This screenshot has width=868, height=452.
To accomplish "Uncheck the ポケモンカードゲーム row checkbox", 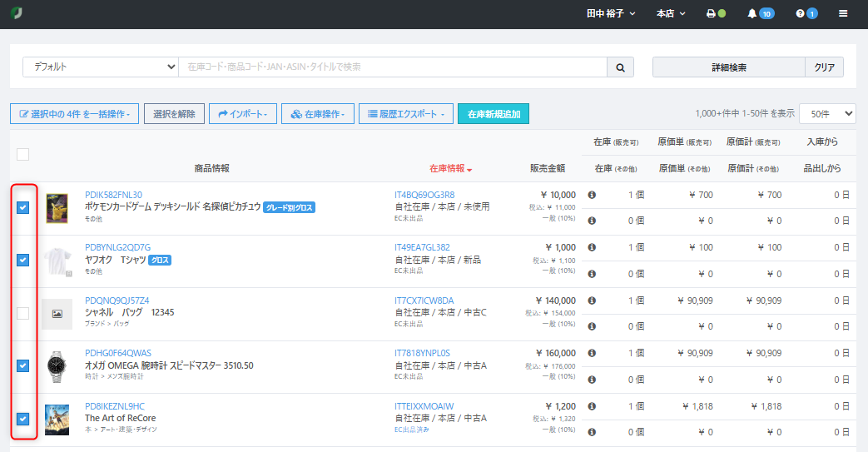I will pyautogui.click(x=23, y=207).
